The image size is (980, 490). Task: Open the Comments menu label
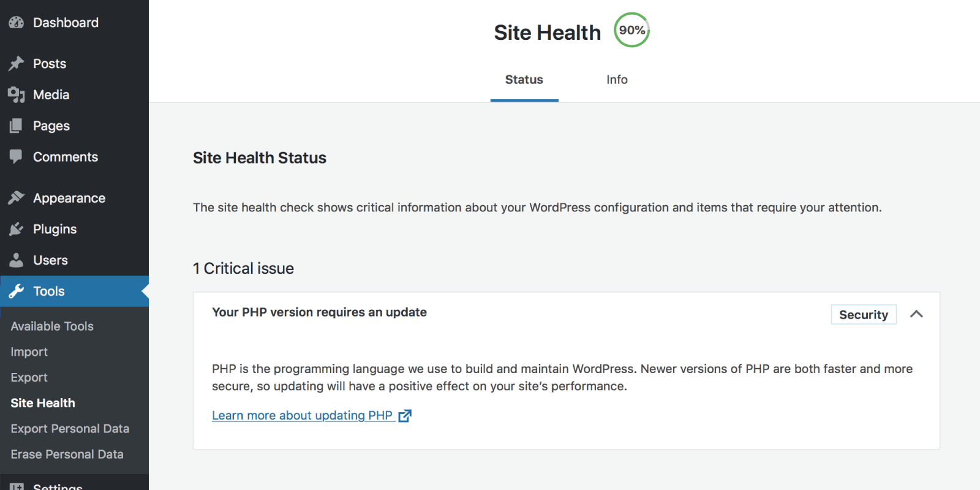[66, 157]
